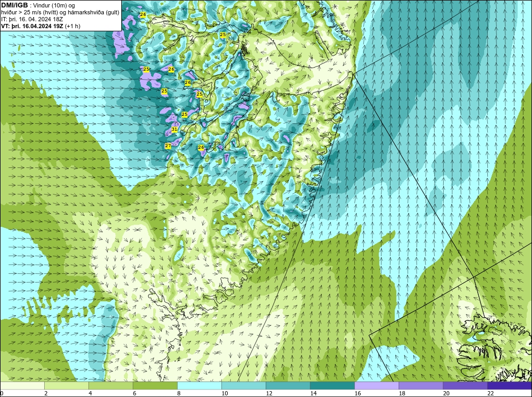
Task: Click the legend scale number 2
Action: 46,393
